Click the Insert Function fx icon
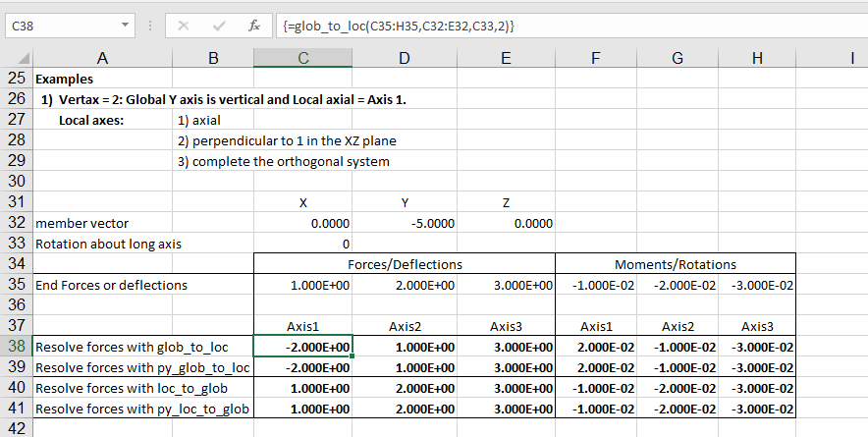868x437 pixels. tap(253, 25)
